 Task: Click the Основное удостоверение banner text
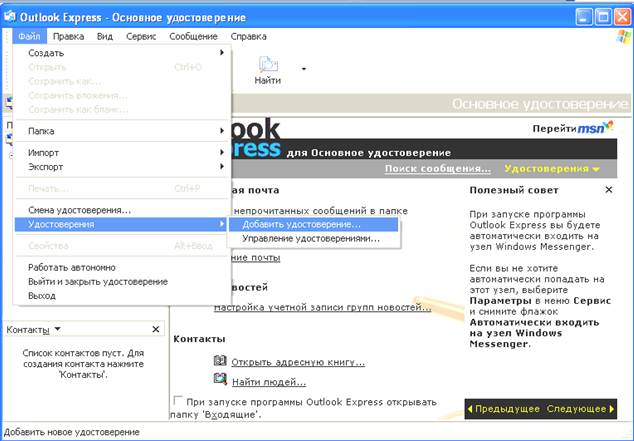point(541,104)
